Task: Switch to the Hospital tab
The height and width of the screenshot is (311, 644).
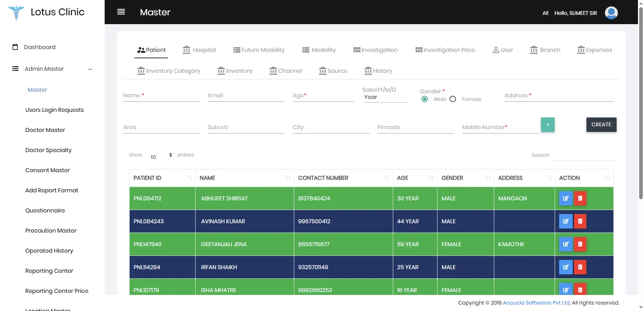Action: [x=199, y=50]
